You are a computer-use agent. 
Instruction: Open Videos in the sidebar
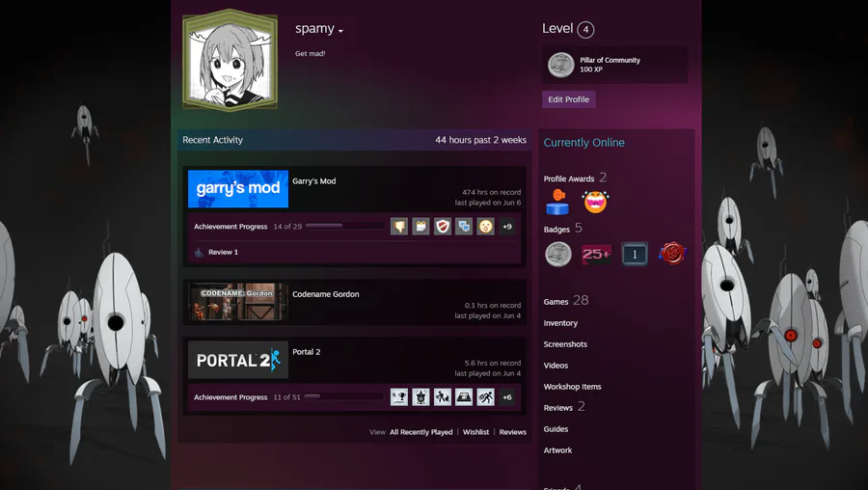[x=556, y=366]
